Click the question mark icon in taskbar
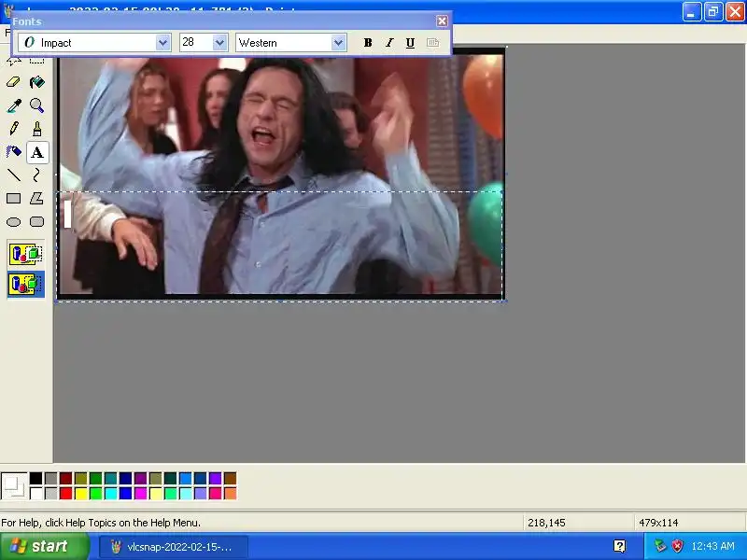747x560 pixels. (x=619, y=546)
